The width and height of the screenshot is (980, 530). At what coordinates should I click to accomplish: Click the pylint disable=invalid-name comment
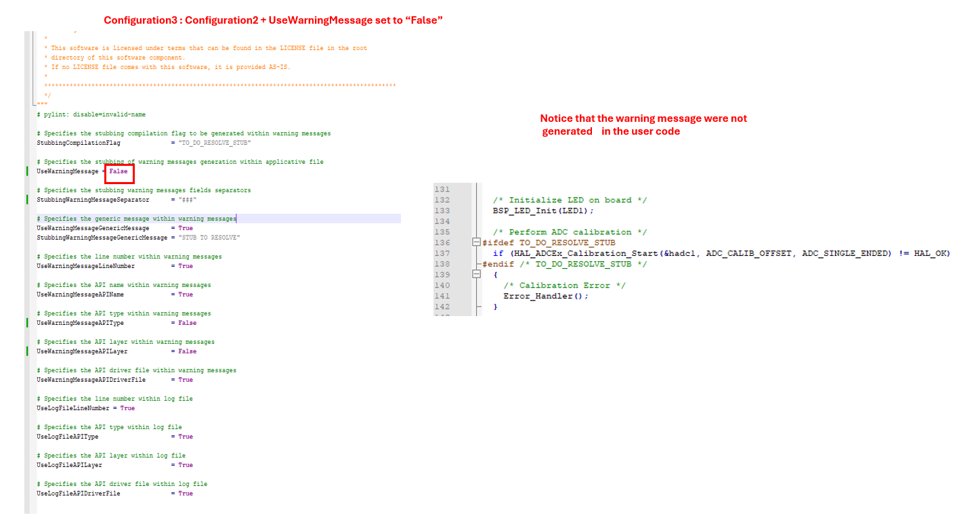(91, 115)
